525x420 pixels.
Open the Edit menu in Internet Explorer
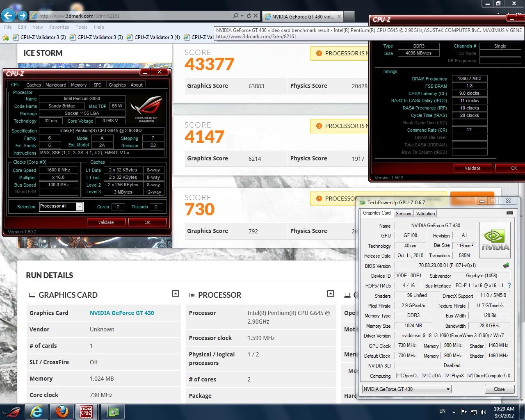click(22, 27)
